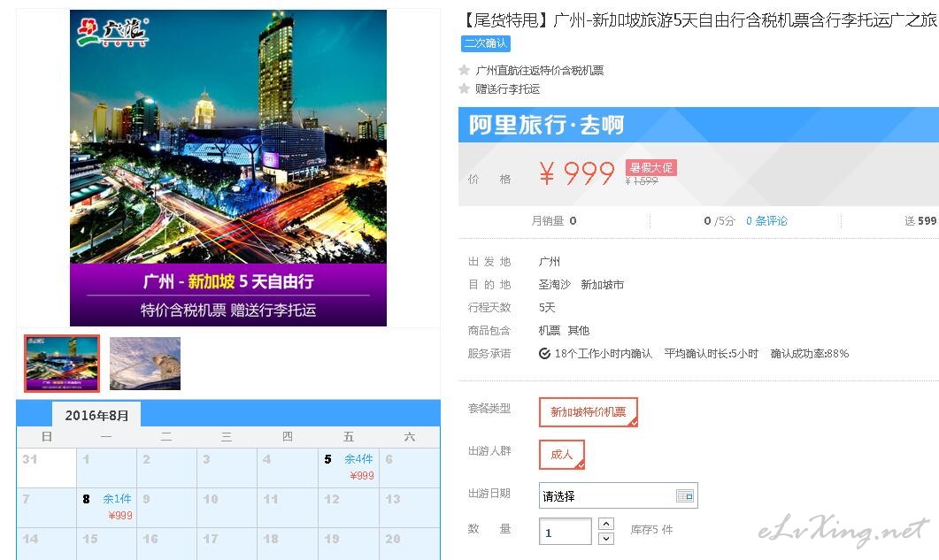Pick August 8 with 余1件 availability
939x560 pixels.
[x=106, y=507]
